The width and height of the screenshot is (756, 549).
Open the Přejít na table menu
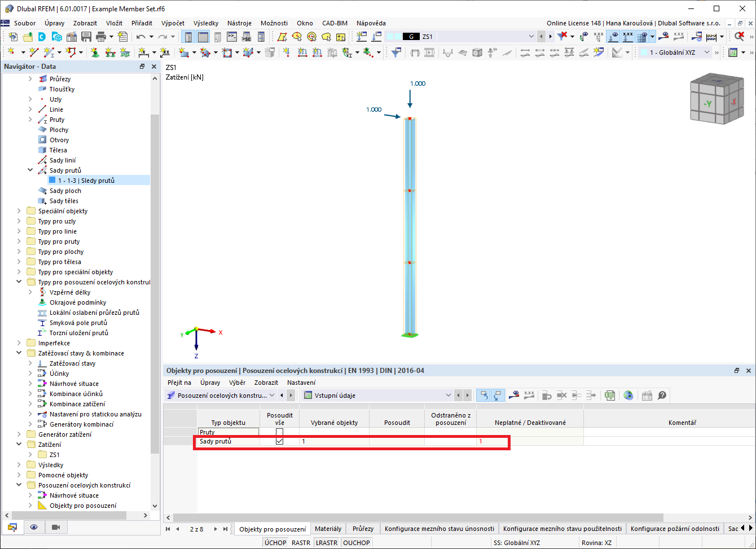click(x=179, y=383)
